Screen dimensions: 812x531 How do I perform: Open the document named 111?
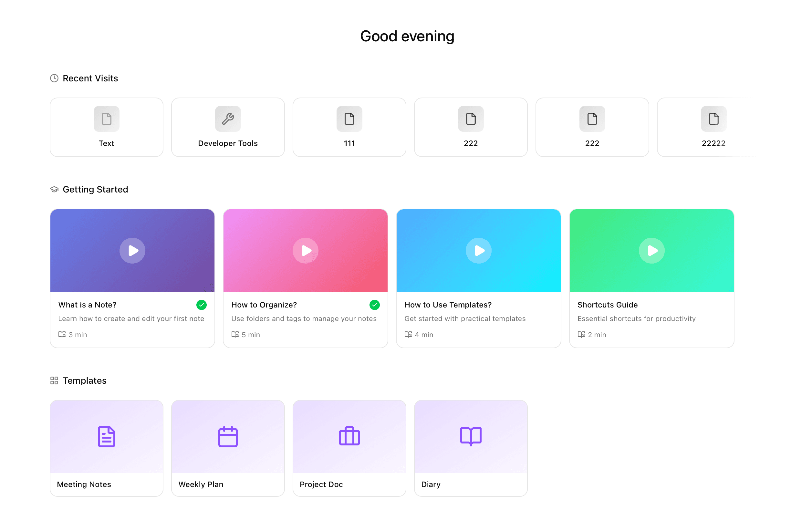point(349,127)
